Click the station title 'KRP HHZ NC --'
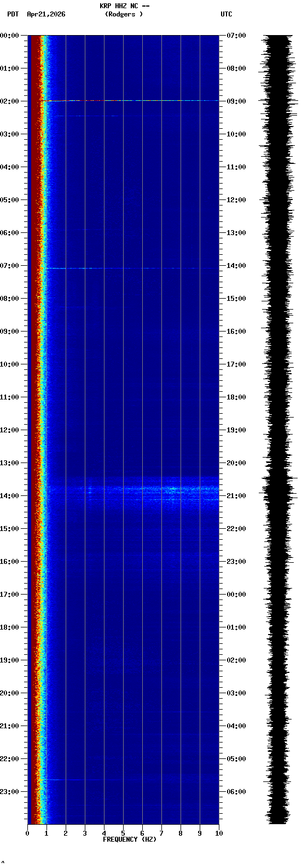 pyautogui.click(x=124, y=6)
